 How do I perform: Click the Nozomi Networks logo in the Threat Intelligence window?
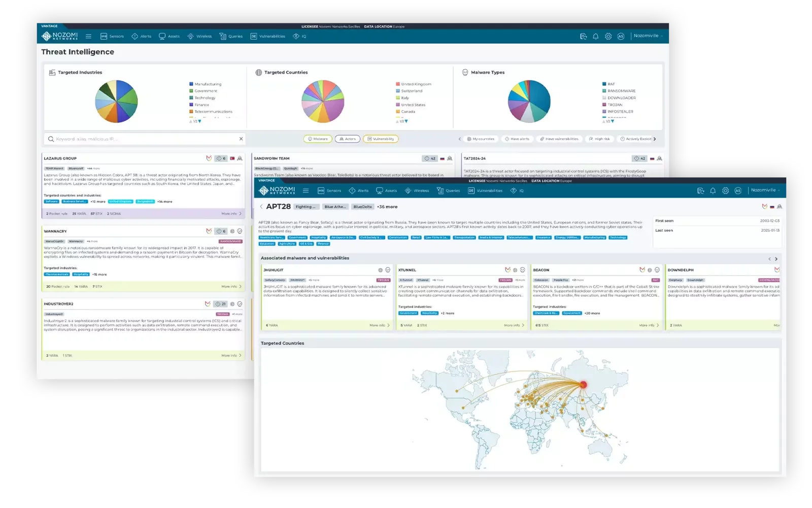[x=60, y=36]
